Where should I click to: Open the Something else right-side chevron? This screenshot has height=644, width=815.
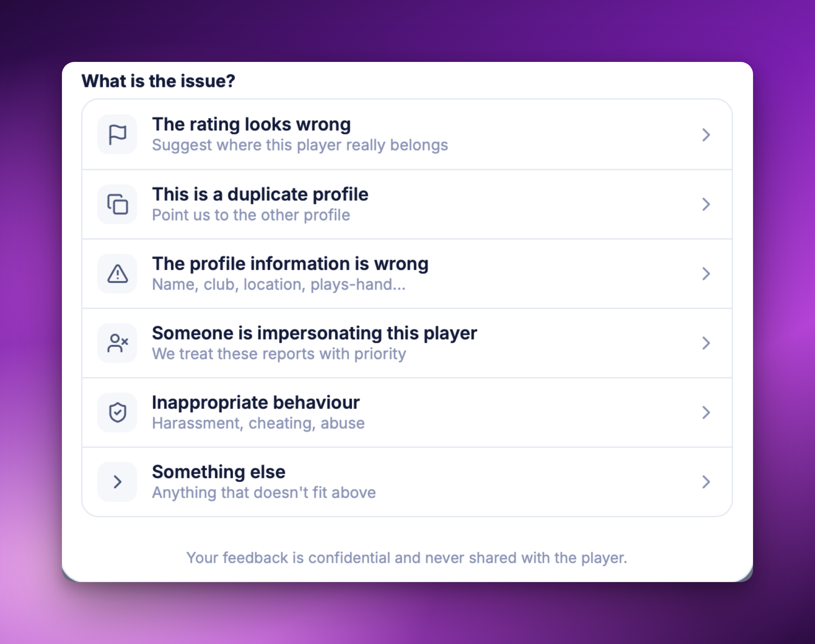pos(706,482)
